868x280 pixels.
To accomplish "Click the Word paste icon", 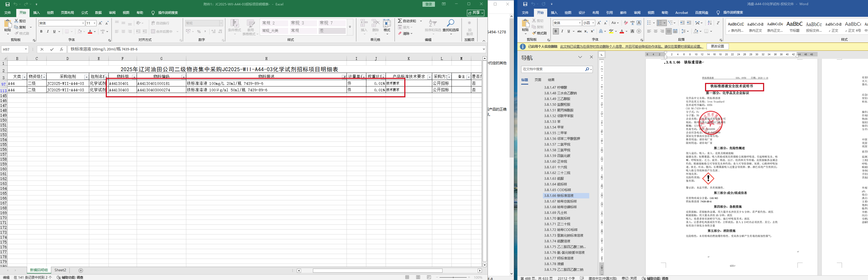I will [525, 24].
